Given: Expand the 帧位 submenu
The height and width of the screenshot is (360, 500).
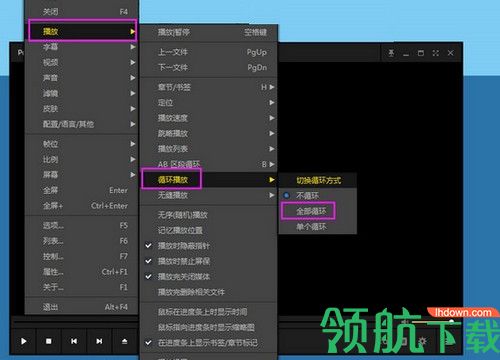Looking at the screenshot, I should (82, 144).
